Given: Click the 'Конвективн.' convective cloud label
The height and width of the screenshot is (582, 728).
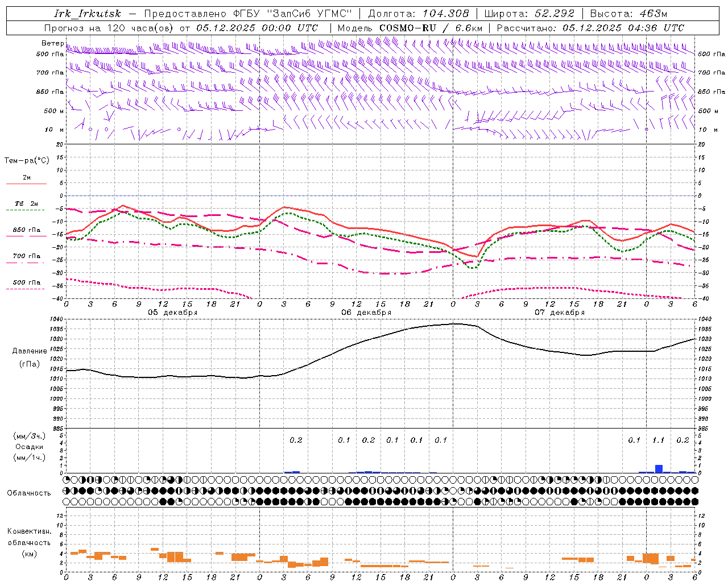Looking at the screenshot, I should point(29,531).
